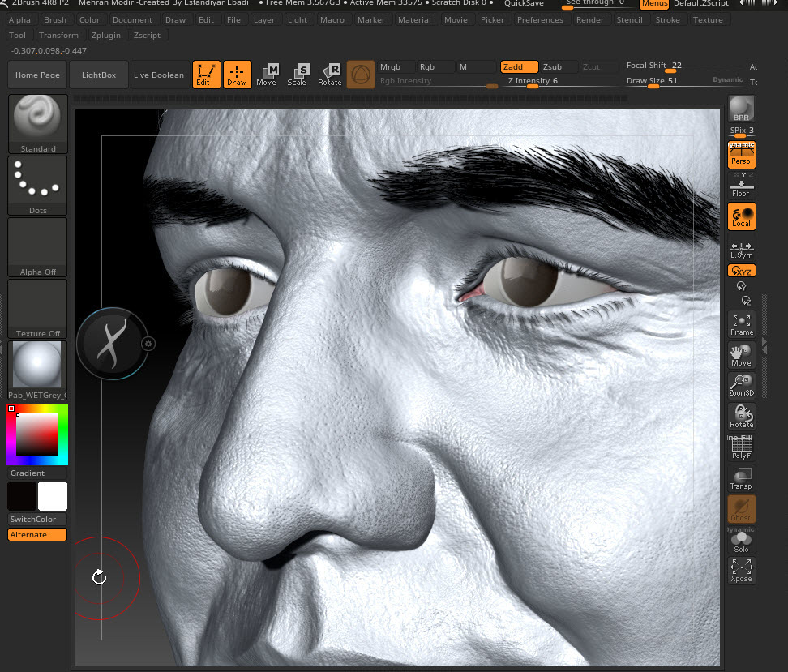Toggle Dynamic draw size
Viewport: 788px width, 672px height.
[x=728, y=80]
